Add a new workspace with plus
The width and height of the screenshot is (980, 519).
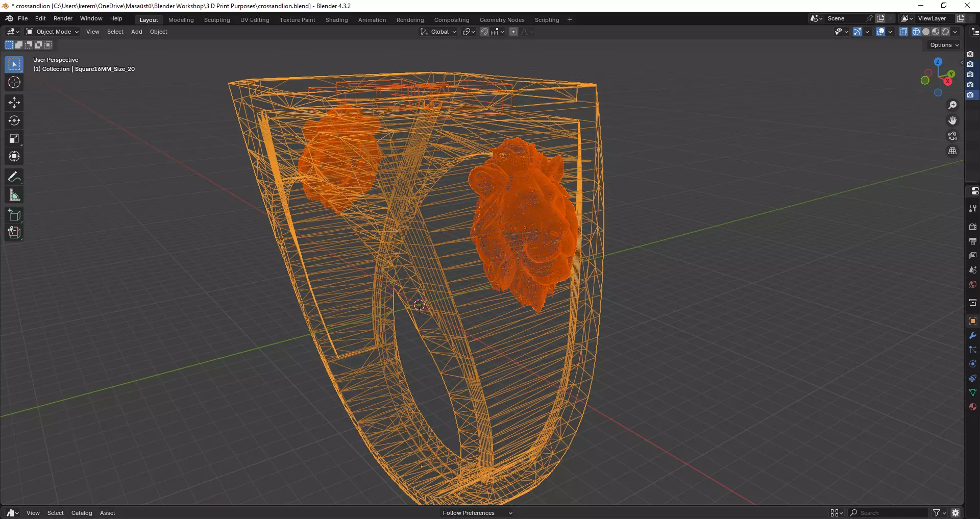point(570,20)
